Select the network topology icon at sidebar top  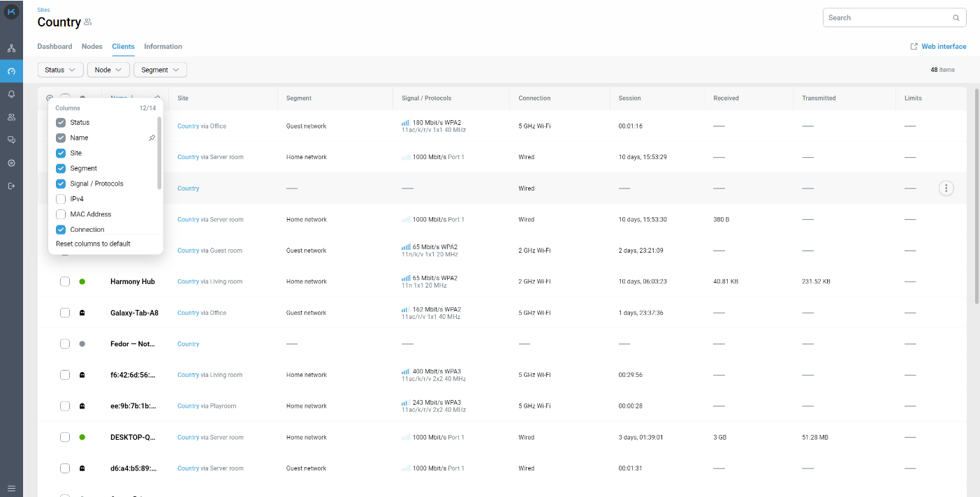(x=10, y=47)
